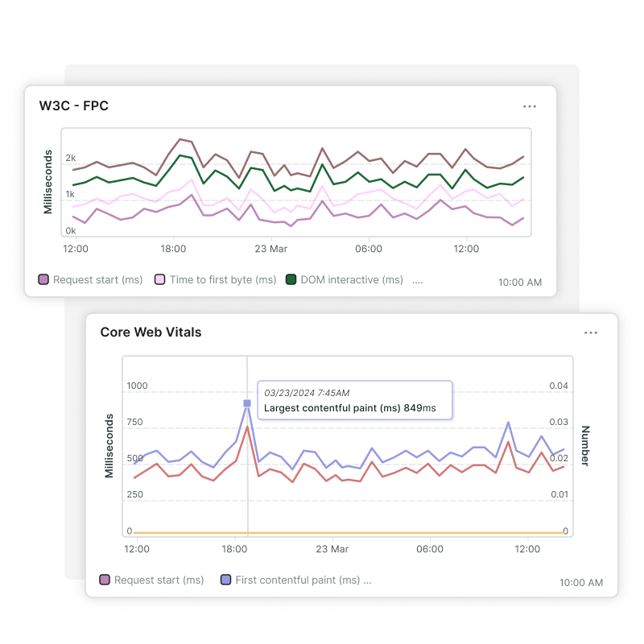This screenshot has height=644, width=644.
Task: Click the 1000 y-axis label in Core Web Vitals
Action: (137, 386)
